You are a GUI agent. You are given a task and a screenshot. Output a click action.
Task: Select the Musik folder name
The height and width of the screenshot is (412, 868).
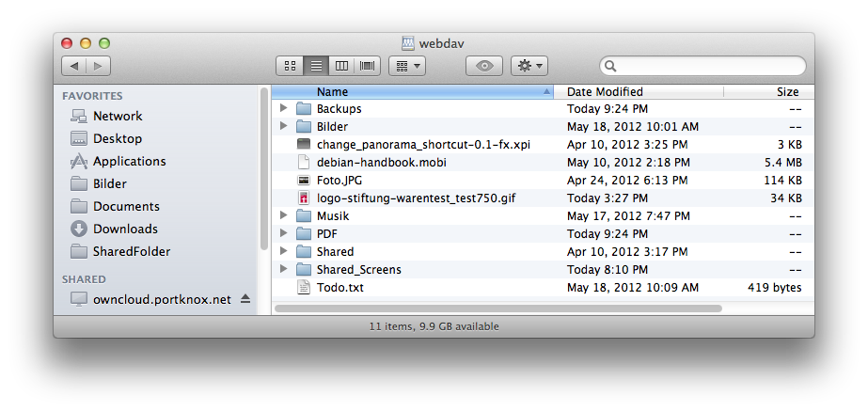click(333, 216)
